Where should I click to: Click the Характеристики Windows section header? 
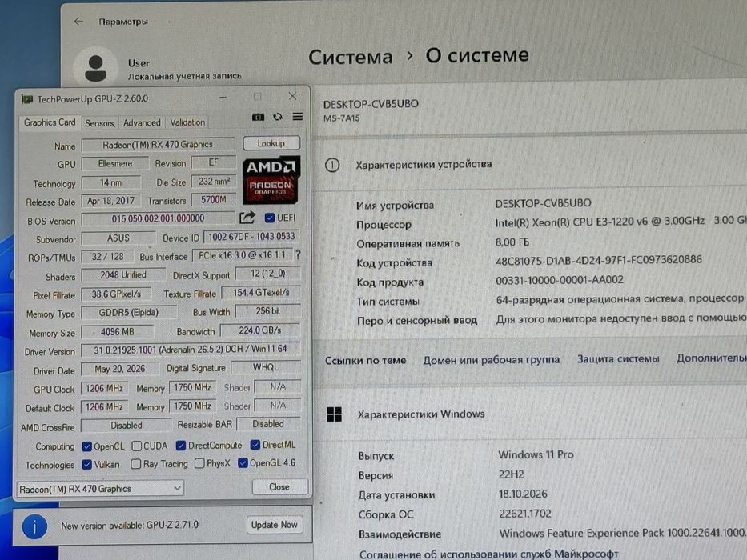(x=421, y=414)
